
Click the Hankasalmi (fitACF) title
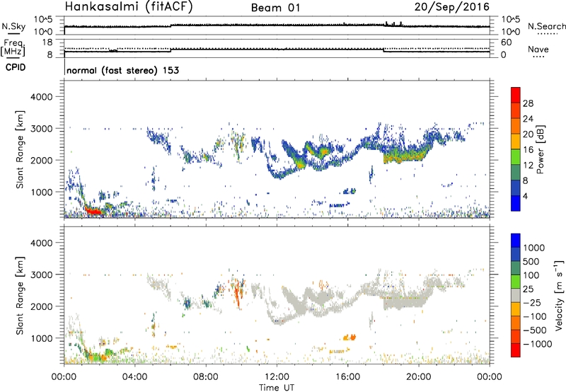(x=129, y=7)
